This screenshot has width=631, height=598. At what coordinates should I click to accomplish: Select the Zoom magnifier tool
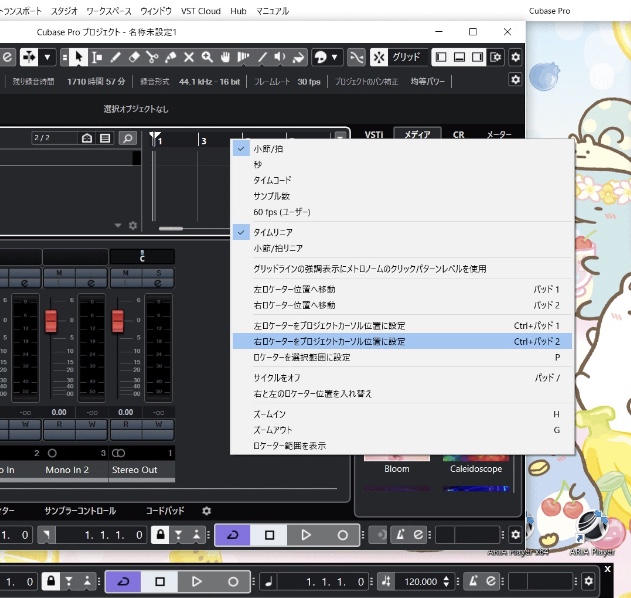pyautogui.click(x=207, y=57)
